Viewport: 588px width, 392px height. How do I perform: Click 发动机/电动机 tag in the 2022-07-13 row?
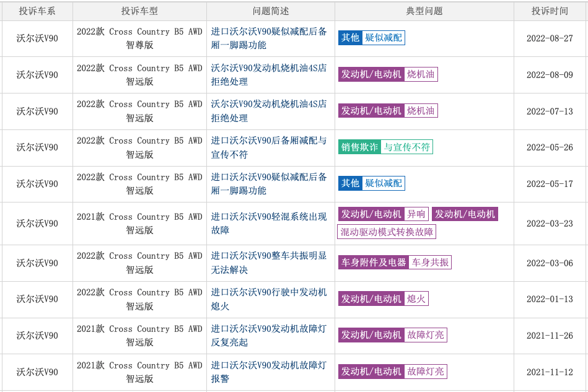coord(371,111)
